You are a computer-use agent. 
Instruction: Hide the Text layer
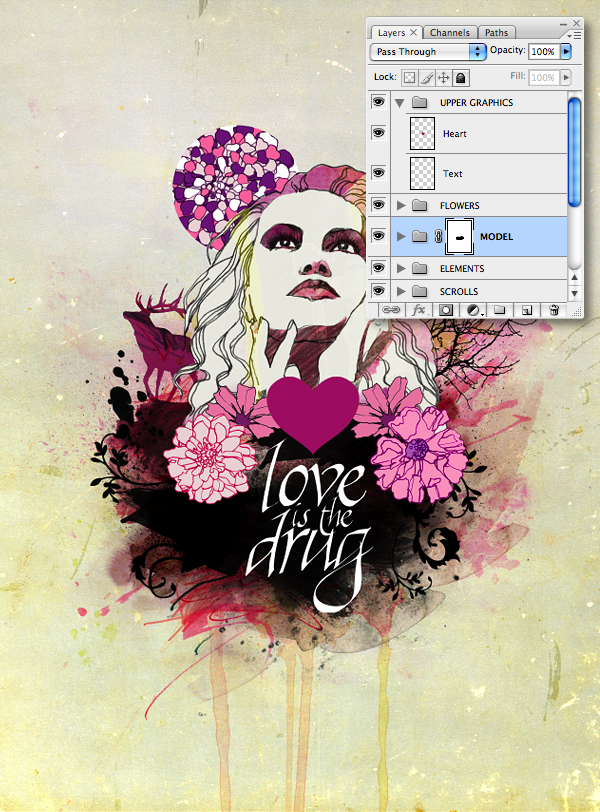(x=378, y=172)
